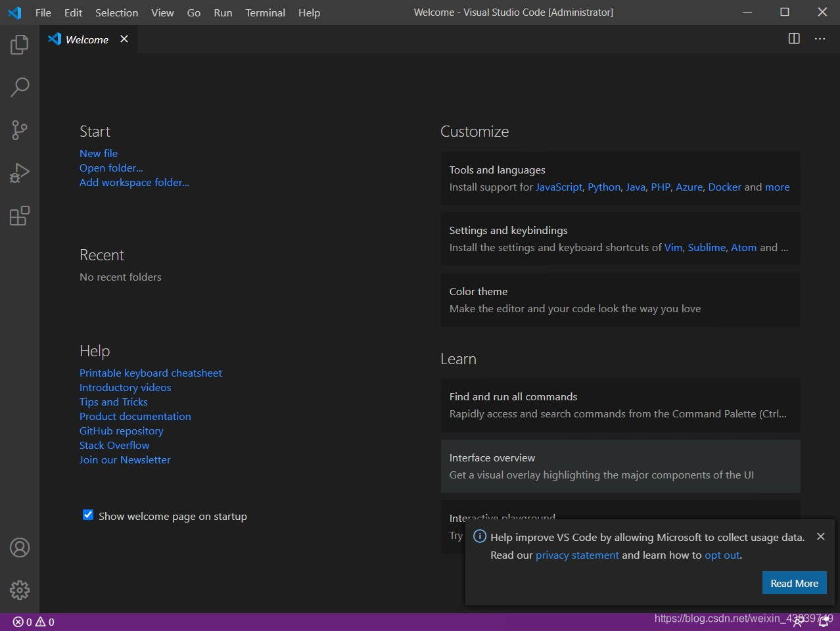Select the Welcome tab
Viewport: 840px width, 631px height.
87,39
